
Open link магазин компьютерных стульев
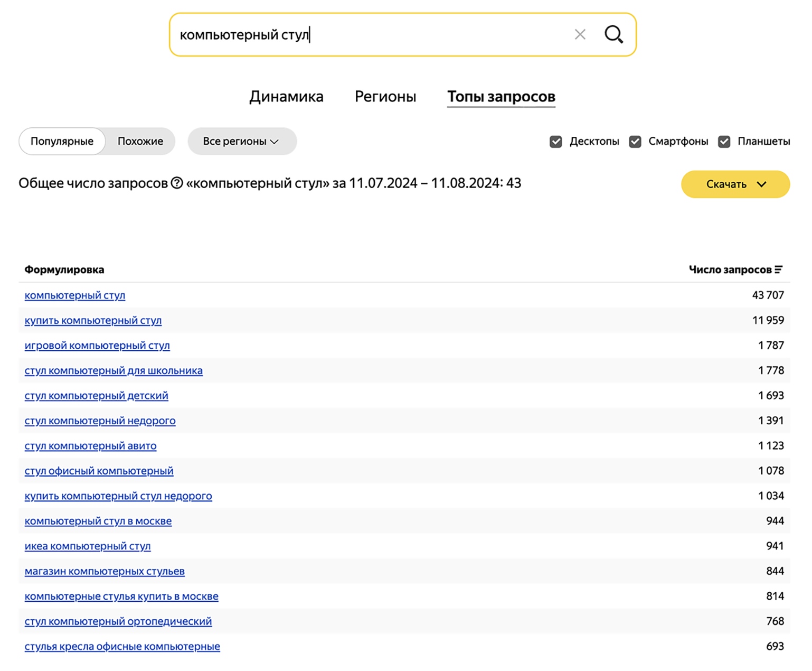click(105, 572)
